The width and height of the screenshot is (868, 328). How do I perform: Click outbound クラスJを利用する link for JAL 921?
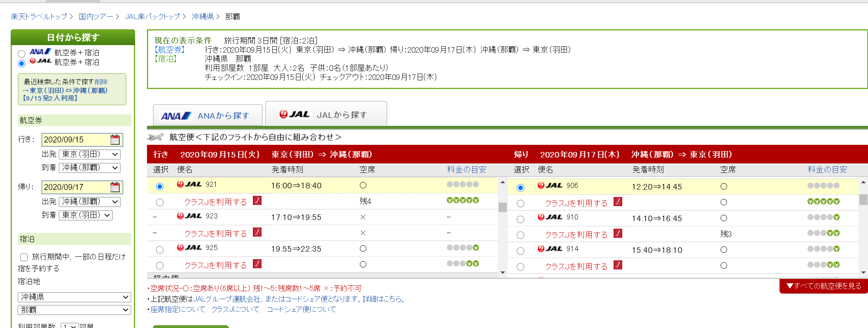[x=216, y=202]
